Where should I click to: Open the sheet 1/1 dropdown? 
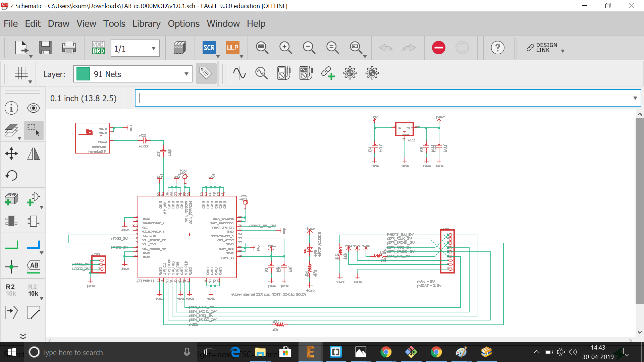click(153, 48)
